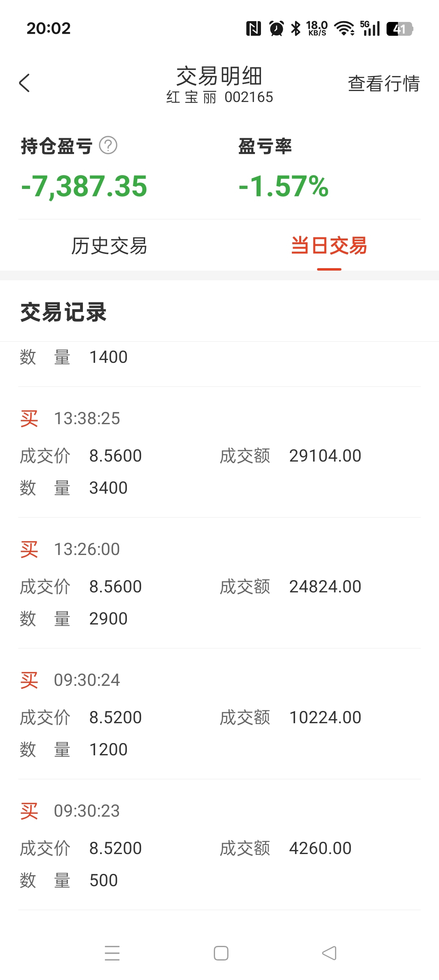Tap the -7,387.35 profit loss value
The image size is (439, 980).
pyautogui.click(x=84, y=186)
